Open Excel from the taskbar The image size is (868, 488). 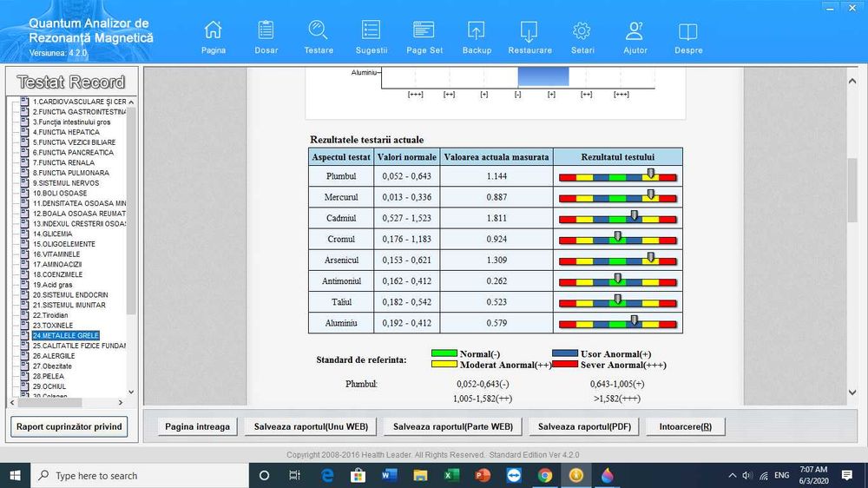[x=451, y=475]
